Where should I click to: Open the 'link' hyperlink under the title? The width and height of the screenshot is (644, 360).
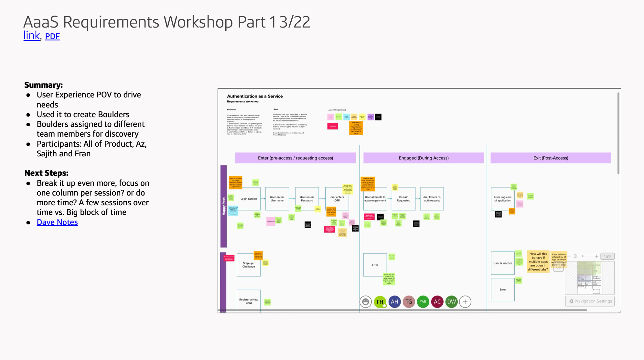coord(32,35)
